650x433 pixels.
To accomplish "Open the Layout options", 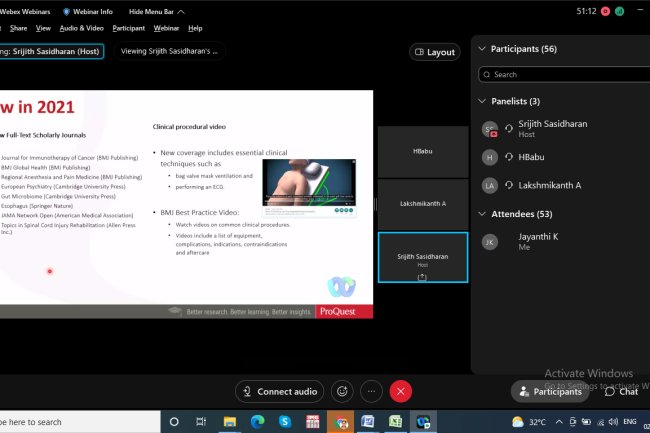I will tap(435, 52).
